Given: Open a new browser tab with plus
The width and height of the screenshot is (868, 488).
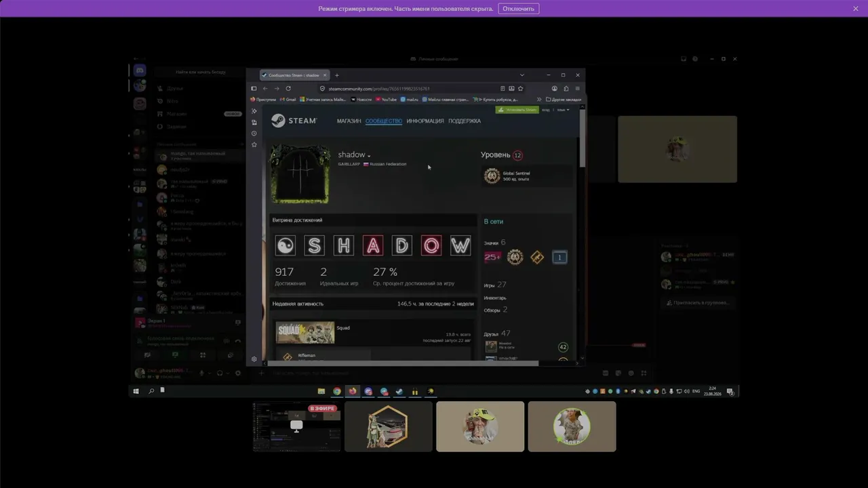Looking at the screenshot, I should (x=337, y=75).
